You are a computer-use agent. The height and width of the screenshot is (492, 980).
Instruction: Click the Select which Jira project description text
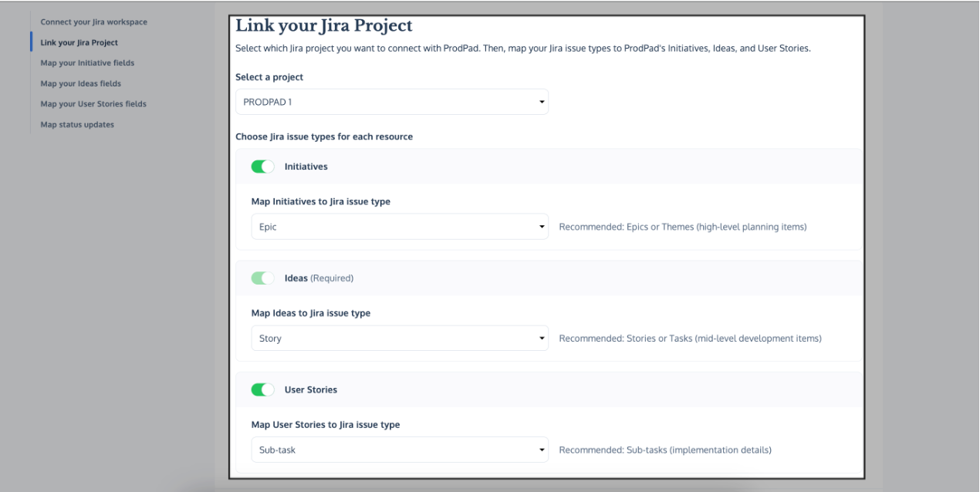[x=523, y=49]
